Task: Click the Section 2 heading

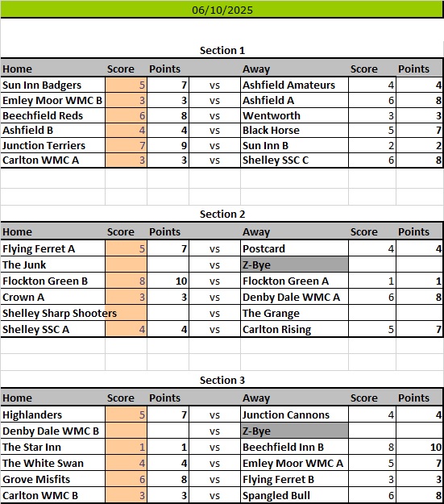Action: [222, 214]
